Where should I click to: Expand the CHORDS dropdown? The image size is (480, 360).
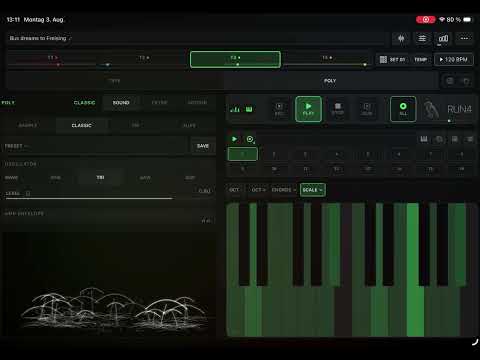point(283,190)
